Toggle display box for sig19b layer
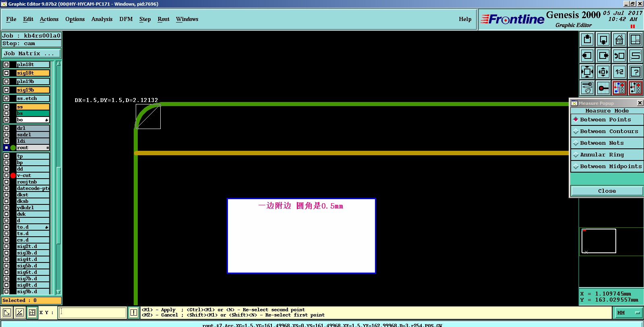This screenshot has height=327, width=644. pos(6,90)
